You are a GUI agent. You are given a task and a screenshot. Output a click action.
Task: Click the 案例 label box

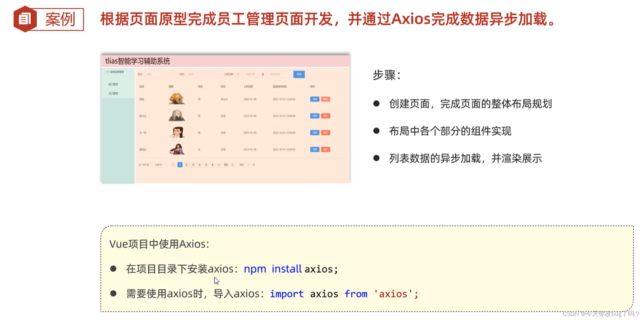tap(60, 20)
